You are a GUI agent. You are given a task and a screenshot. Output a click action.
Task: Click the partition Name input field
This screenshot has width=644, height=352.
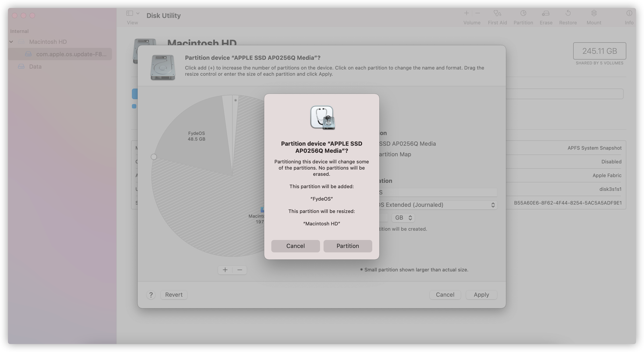438,192
